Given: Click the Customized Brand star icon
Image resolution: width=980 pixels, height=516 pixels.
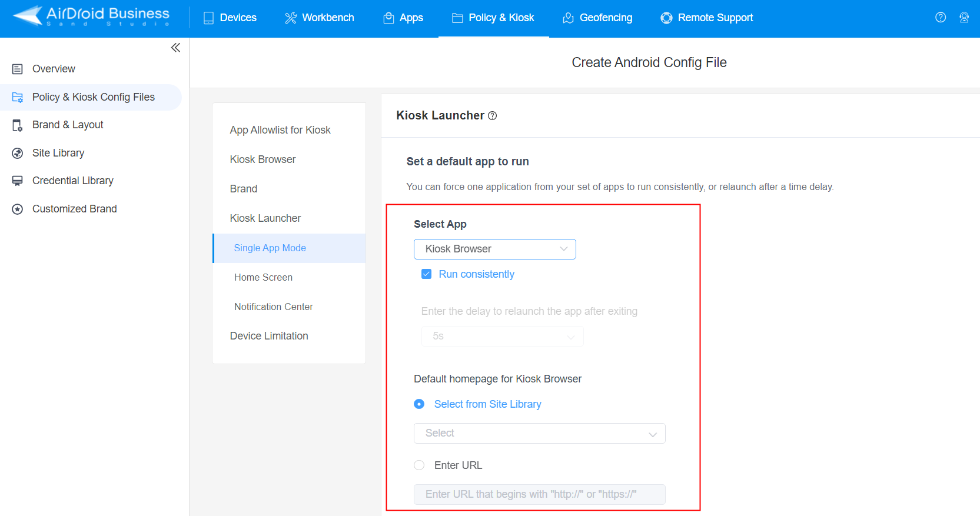Looking at the screenshot, I should tap(18, 209).
